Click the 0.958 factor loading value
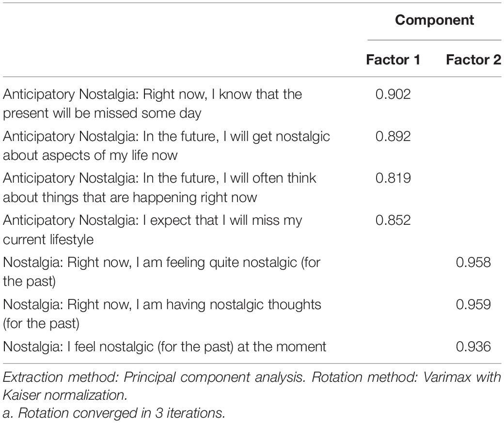Image resolution: width=504 pixels, height=423 pixels. 473,262
